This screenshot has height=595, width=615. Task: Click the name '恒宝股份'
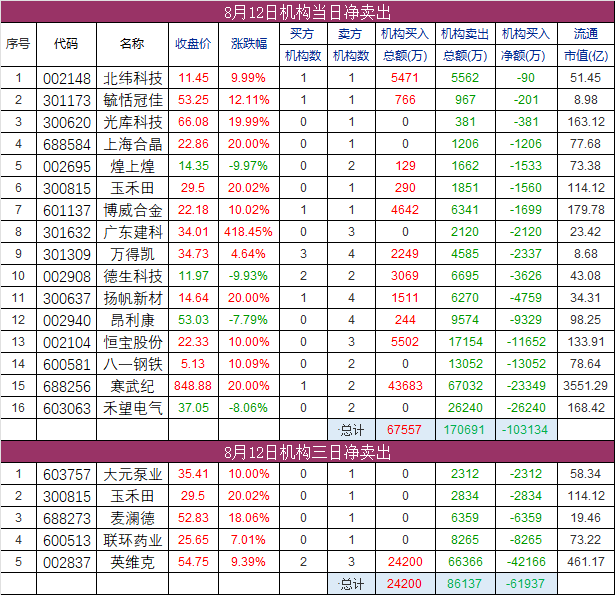click(x=133, y=342)
